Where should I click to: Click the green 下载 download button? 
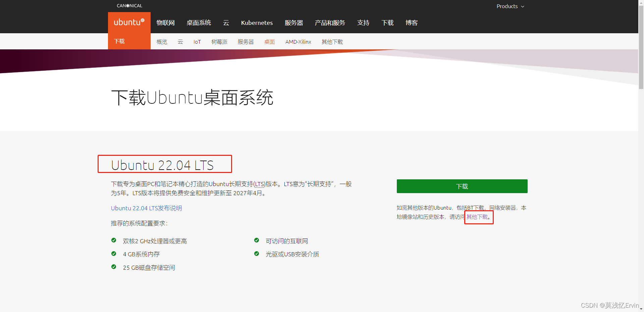[462, 186]
